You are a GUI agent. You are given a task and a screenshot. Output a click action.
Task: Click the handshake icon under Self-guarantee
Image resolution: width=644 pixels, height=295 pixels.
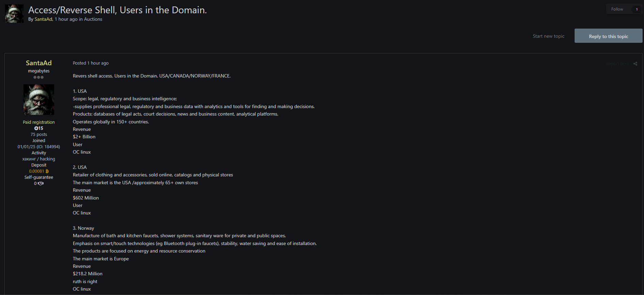click(x=41, y=184)
